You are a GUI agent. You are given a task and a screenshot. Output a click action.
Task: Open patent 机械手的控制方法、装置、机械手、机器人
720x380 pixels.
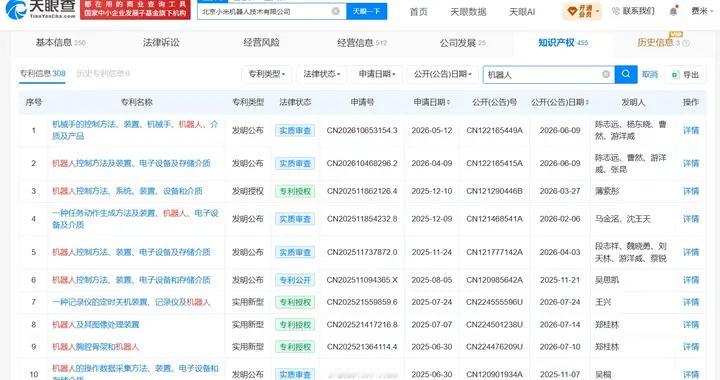(x=135, y=130)
